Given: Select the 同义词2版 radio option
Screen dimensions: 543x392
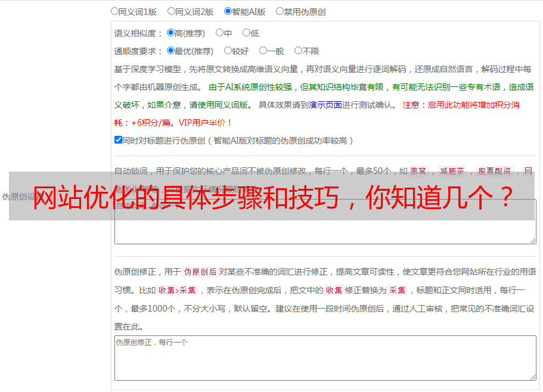Looking at the screenshot, I should [171, 11].
